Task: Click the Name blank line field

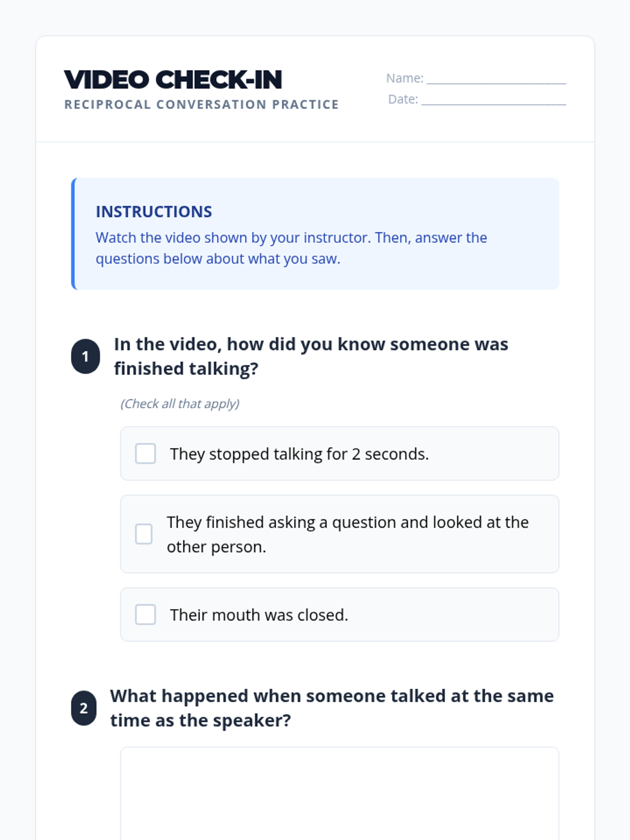Action: click(x=496, y=79)
